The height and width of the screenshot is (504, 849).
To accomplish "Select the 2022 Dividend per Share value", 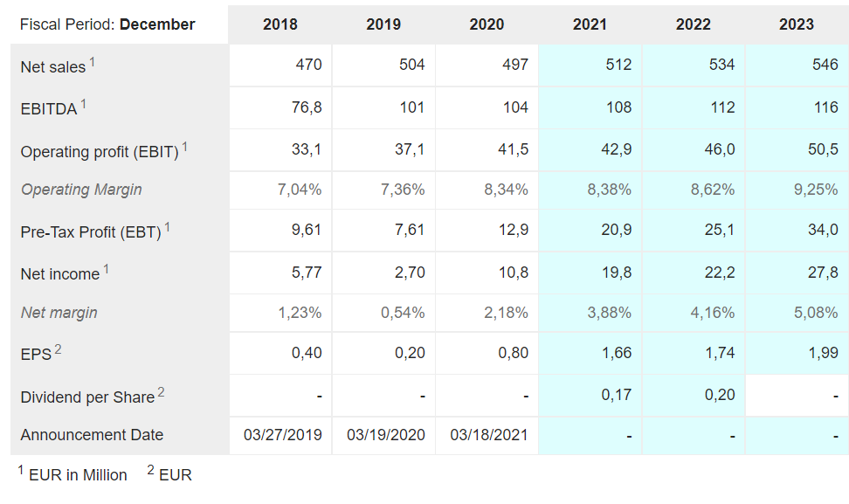I will click(x=719, y=395).
